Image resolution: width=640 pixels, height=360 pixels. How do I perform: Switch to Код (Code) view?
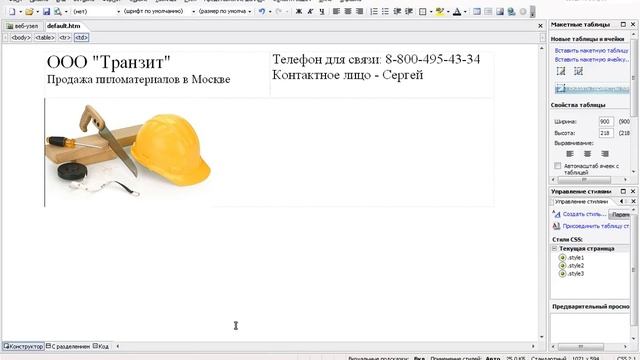point(101,346)
